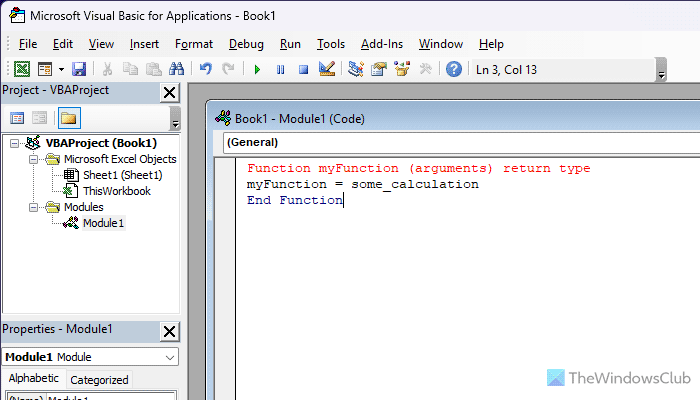Close the Properties - Module1 panel
Screen dimensions: 700x400
coord(170,332)
